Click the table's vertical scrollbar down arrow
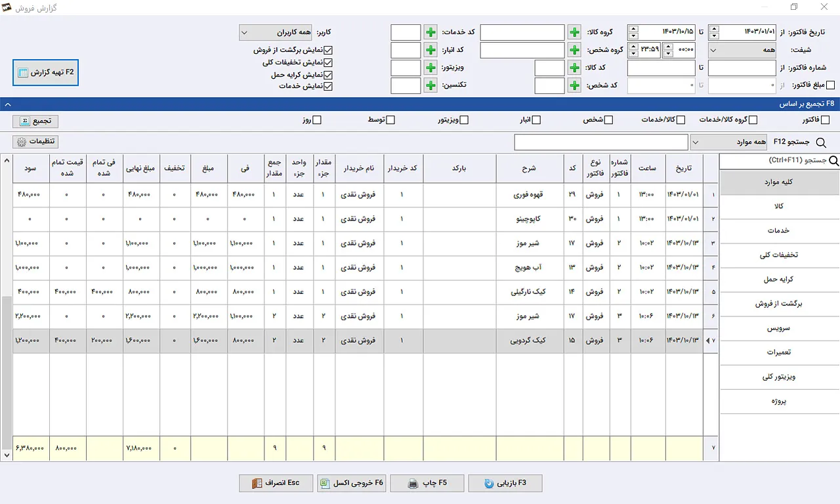Viewport: 840px width, 504px height. (x=7, y=454)
